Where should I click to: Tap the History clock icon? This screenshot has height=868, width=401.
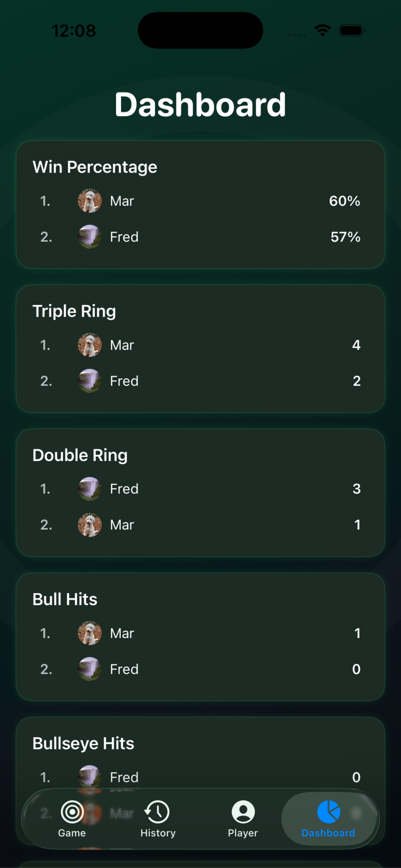(x=158, y=812)
